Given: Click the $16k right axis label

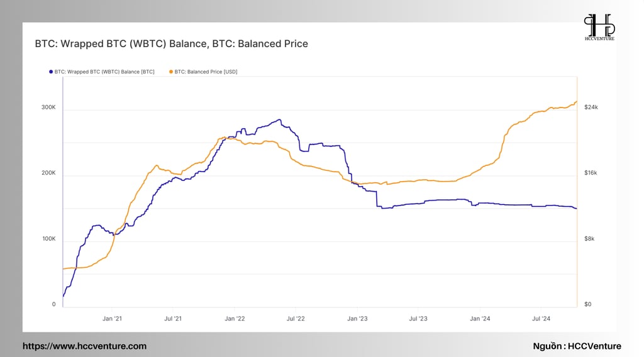Looking at the screenshot, I should tap(591, 173).
